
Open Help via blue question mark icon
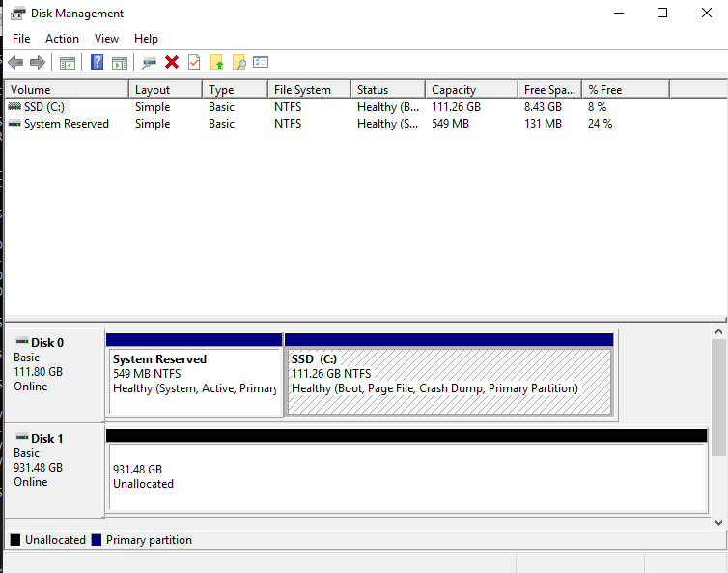tap(97, 62)
